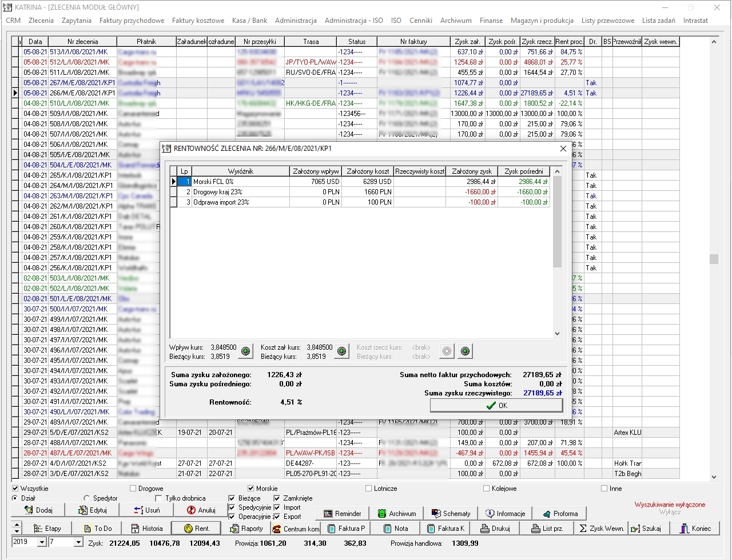Click the Usuń delete button

tap(147, 510)
